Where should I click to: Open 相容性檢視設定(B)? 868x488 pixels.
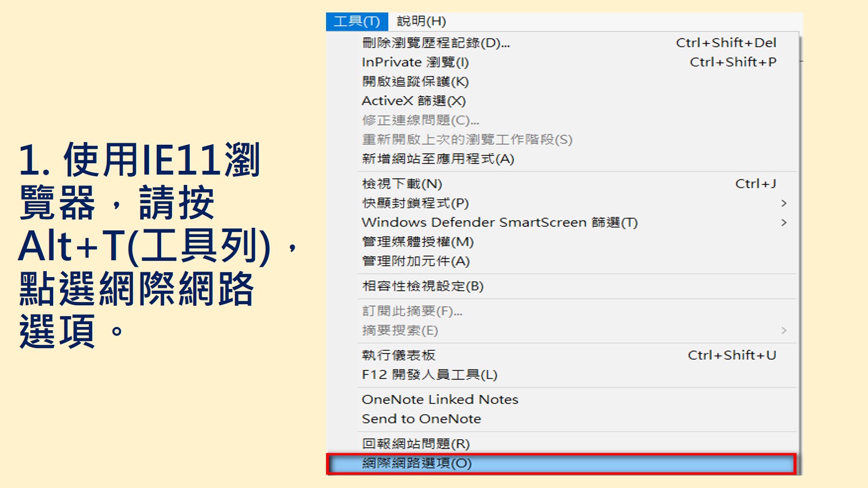coord(423,286)
